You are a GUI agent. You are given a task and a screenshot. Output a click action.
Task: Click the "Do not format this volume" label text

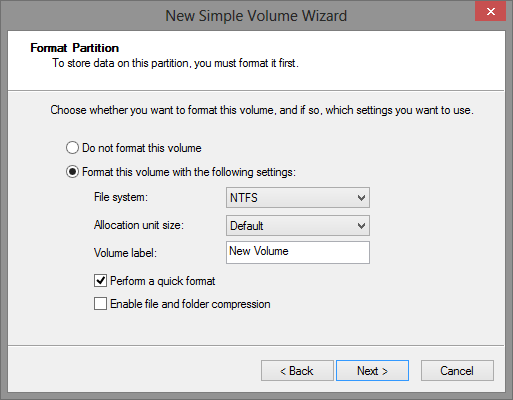pyautogui.click(x=142, y=148)
